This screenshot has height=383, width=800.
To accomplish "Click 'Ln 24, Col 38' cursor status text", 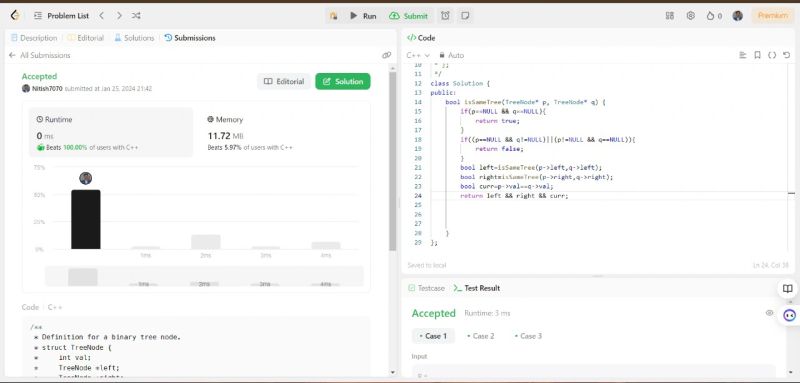I will pos(770,265).
